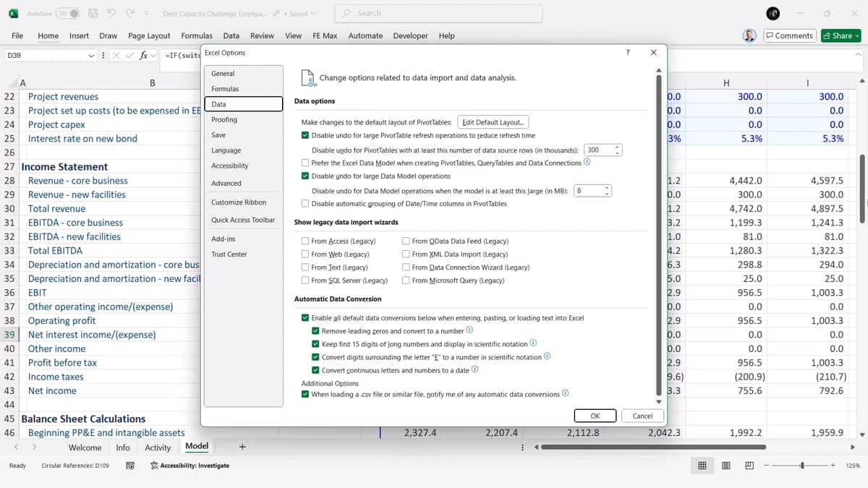Uncheck Disable undo for large Data Model operations
This screenshot has width=868, height=488.
(x=305, y=176)
